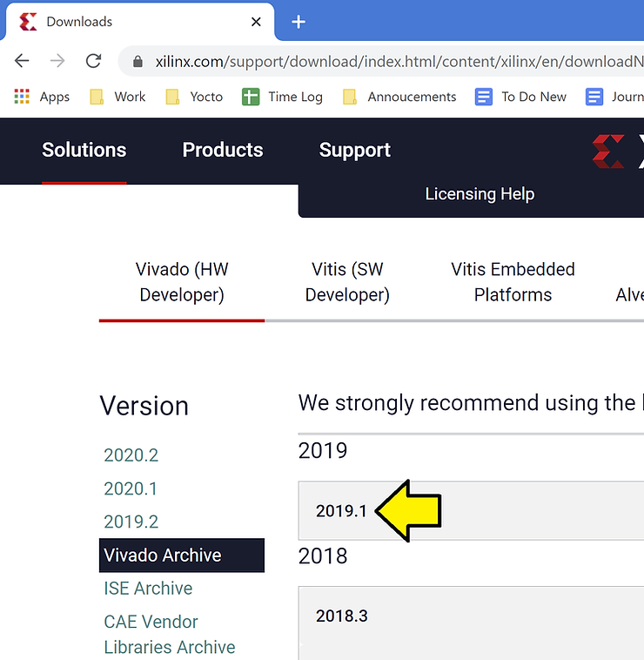Click the browser forward arrow
The image size is (644, 660).
(57, 61)
